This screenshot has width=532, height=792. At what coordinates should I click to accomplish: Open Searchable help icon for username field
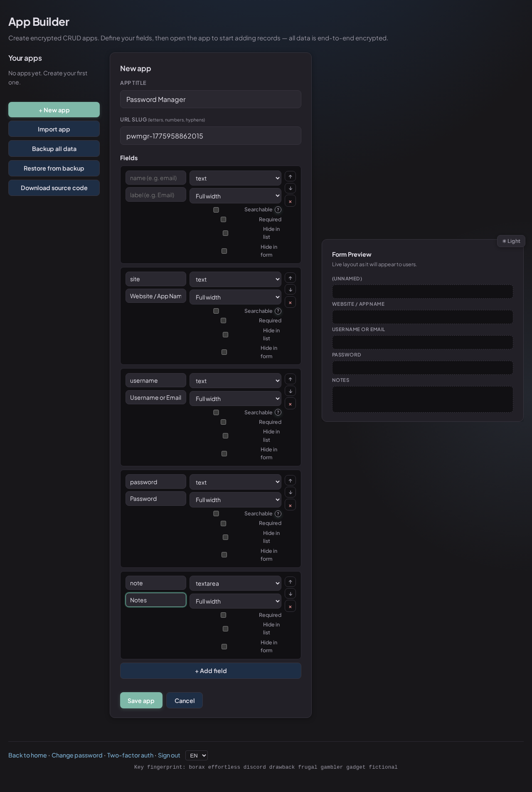pos(278,412)
